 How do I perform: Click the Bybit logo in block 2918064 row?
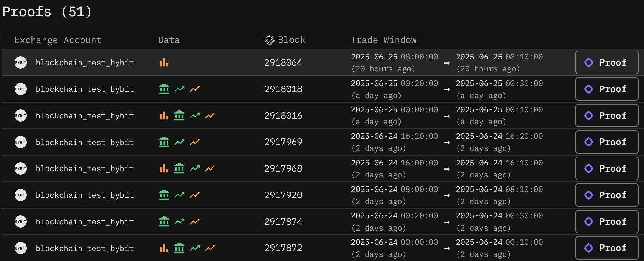click(x=20, y=62)
